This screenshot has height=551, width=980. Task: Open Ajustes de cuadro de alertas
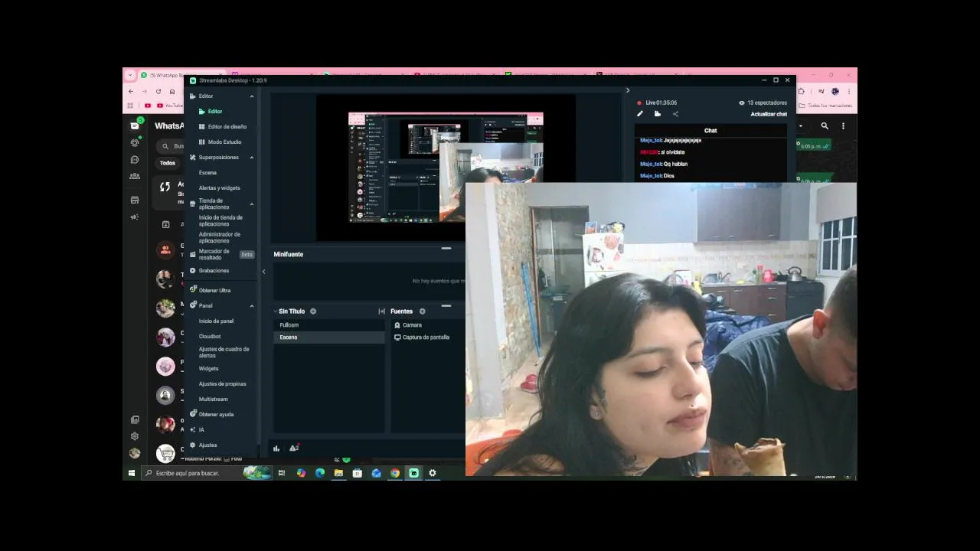coord(224,352)
